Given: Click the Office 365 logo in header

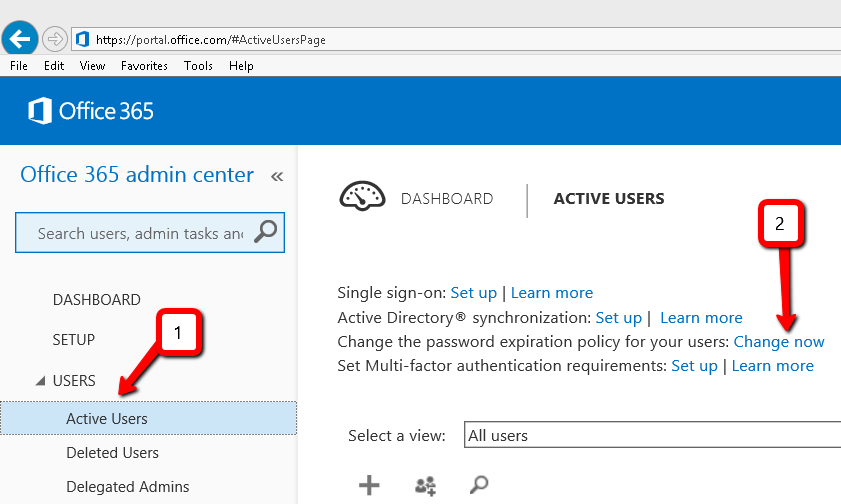Looking at the screenshot, I should coord(91,111).
